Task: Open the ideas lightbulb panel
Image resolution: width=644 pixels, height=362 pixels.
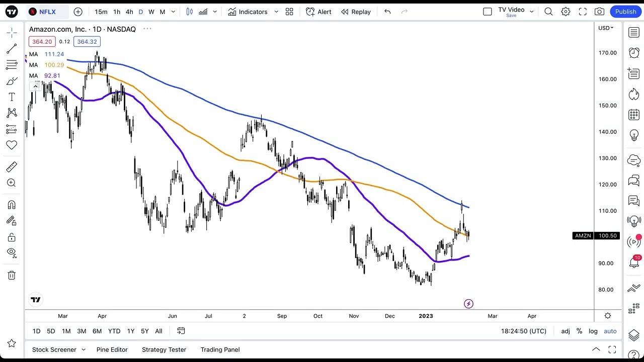Action: tap(634, 135)
